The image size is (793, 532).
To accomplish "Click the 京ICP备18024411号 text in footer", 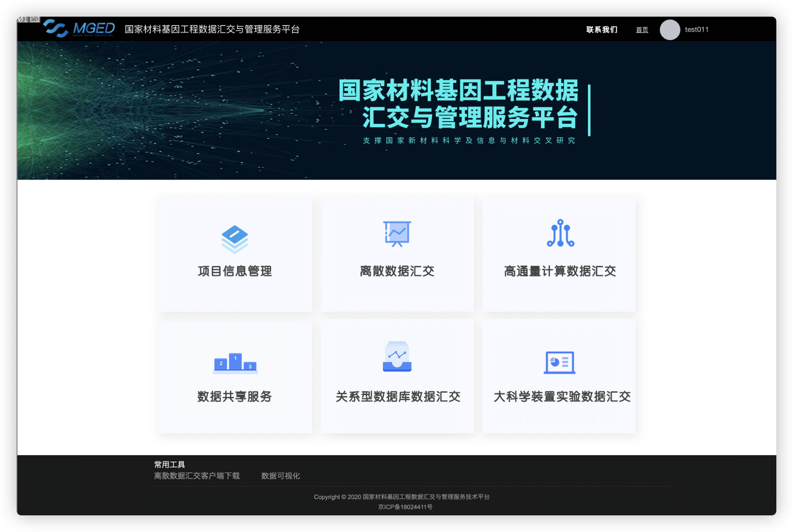I will [405, 507].
